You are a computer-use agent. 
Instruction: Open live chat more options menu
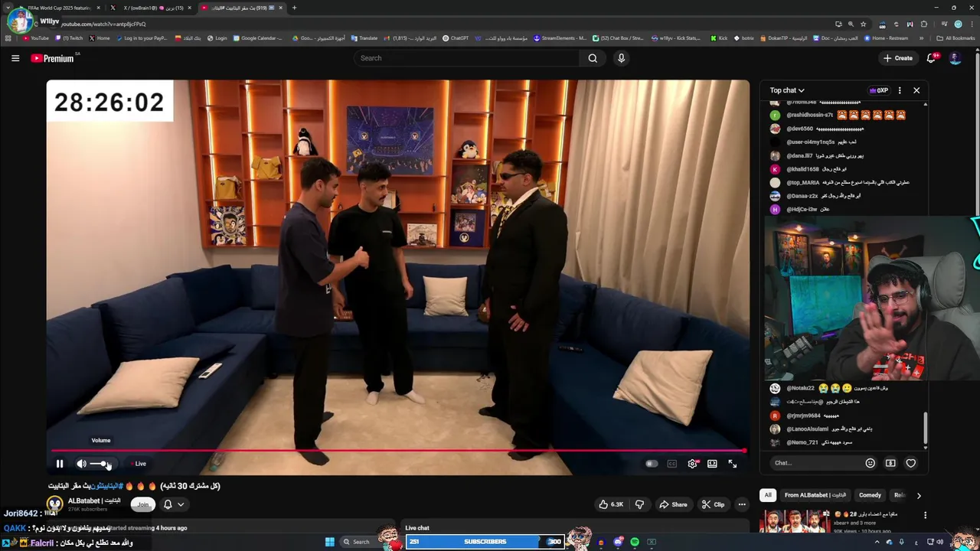tap(900, 90)
